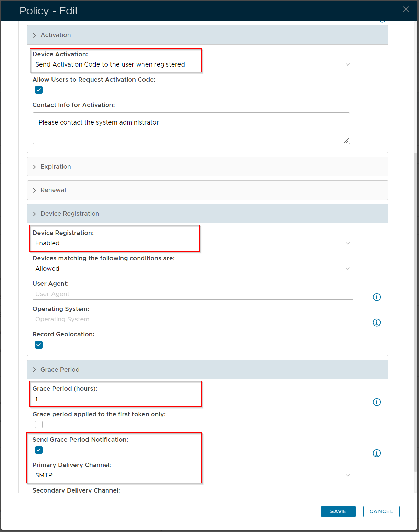
Task: Click info icon for Send Grace Period Notification
Action: 376,453
